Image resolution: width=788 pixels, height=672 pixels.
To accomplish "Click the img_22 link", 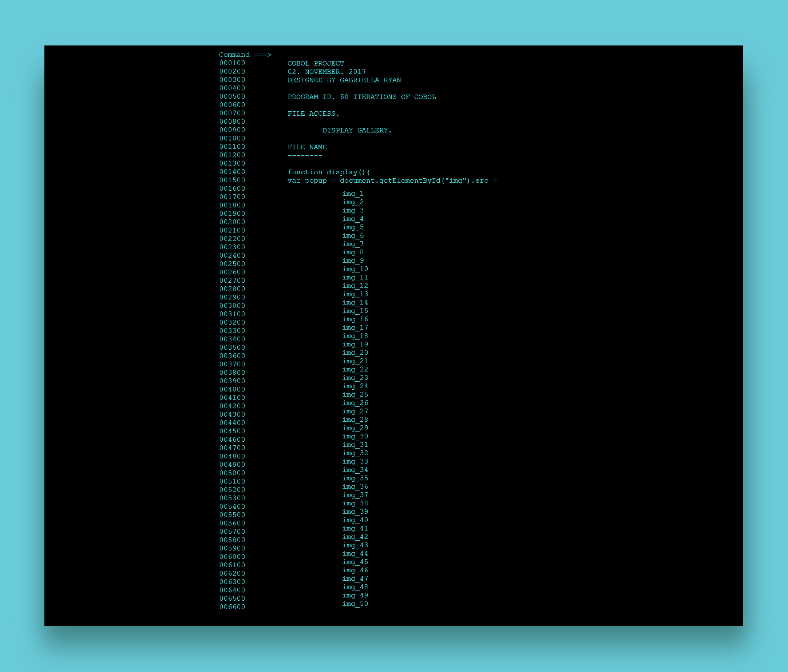I will coord(355,369).
